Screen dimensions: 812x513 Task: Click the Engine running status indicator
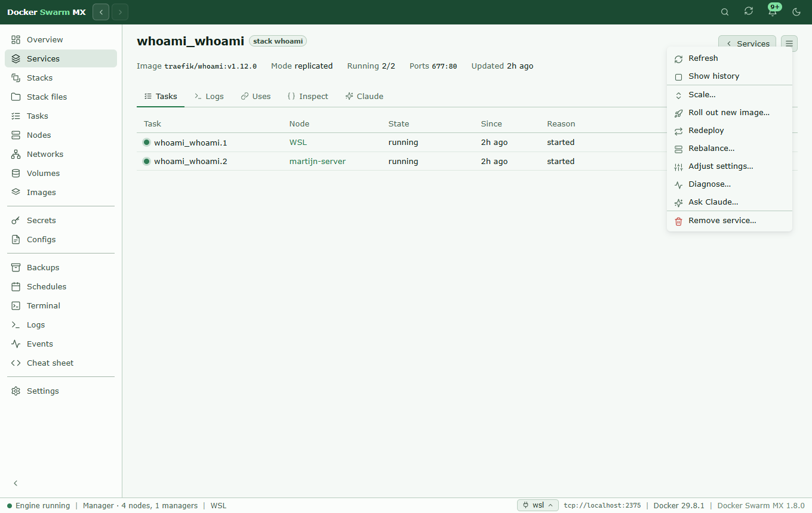coord(38,505)
